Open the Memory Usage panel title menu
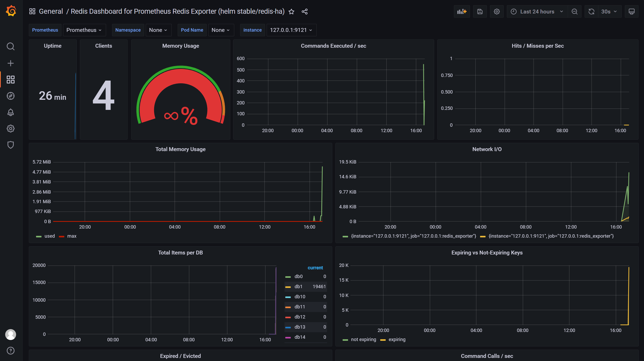The image size is (644, 361). (181, 46)
